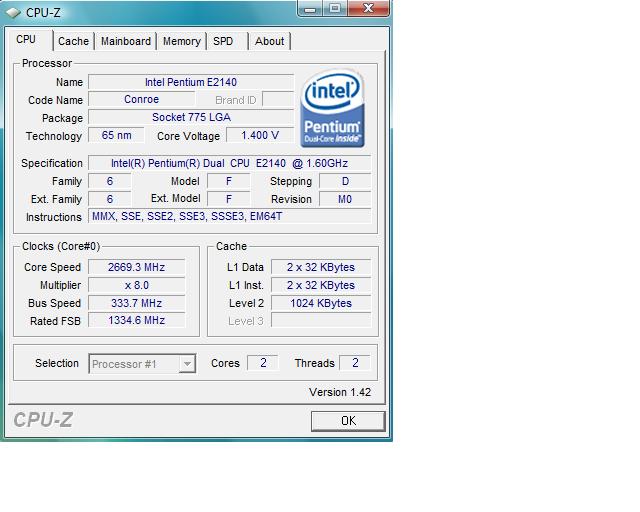Viewport: 640px width, 512px height.
Task: Open the Mainboard tab
Action: tap(126, 41)
